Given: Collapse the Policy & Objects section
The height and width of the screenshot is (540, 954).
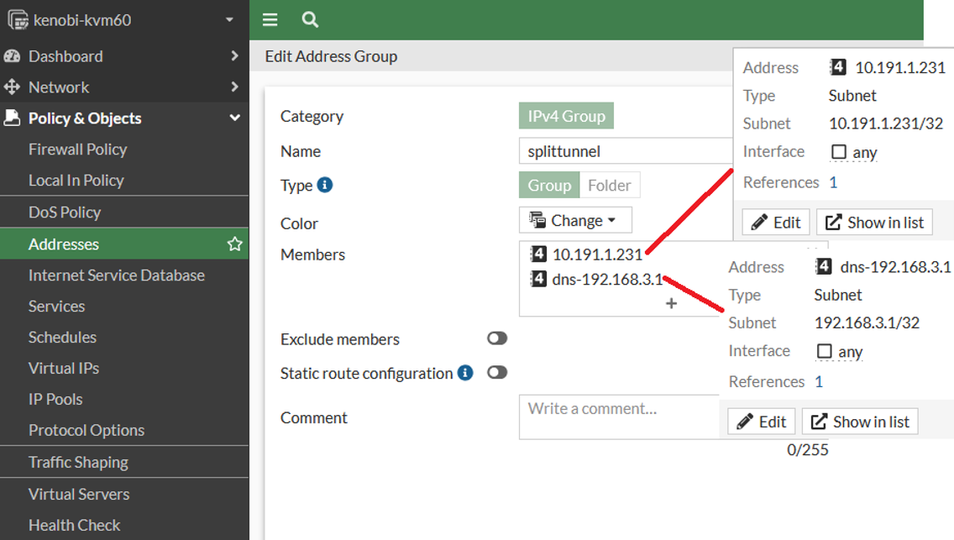Looking at the screenshot, I should pyautogui.click(x=235, y=118).
